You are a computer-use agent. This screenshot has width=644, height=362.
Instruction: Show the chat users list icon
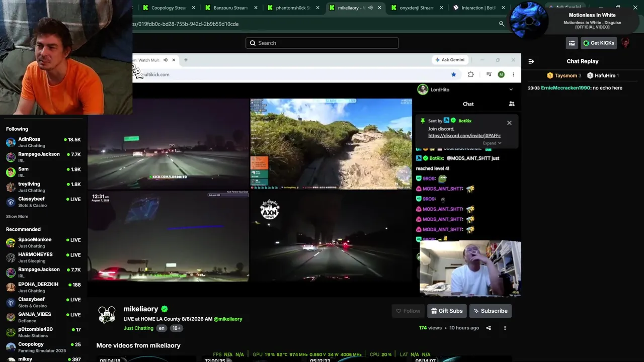[512, 104]
